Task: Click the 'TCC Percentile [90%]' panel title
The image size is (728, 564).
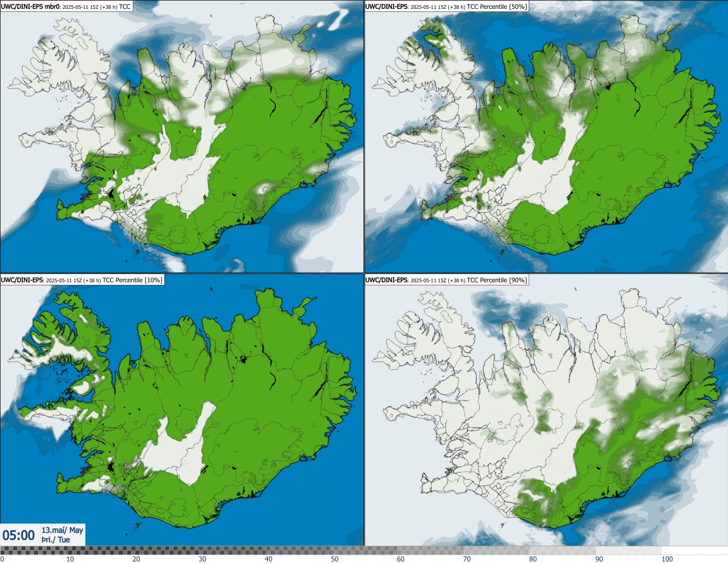Action: coord(446,280)
